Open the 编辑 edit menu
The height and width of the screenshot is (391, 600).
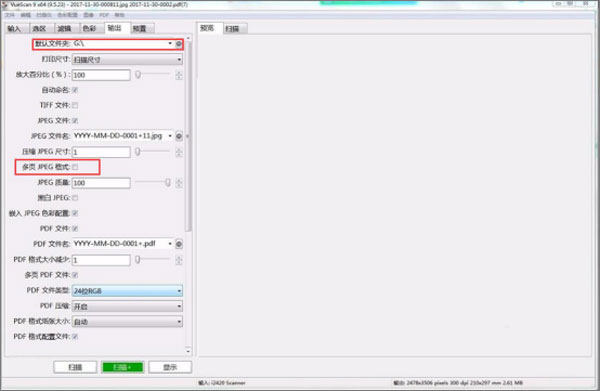tap(26, 15)
